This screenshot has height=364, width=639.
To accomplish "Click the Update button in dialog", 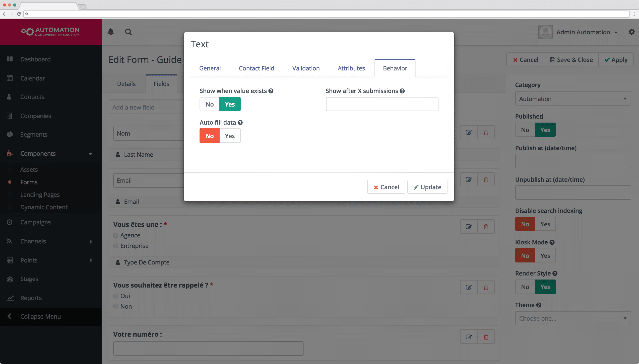I will click(x=427, y=187).
